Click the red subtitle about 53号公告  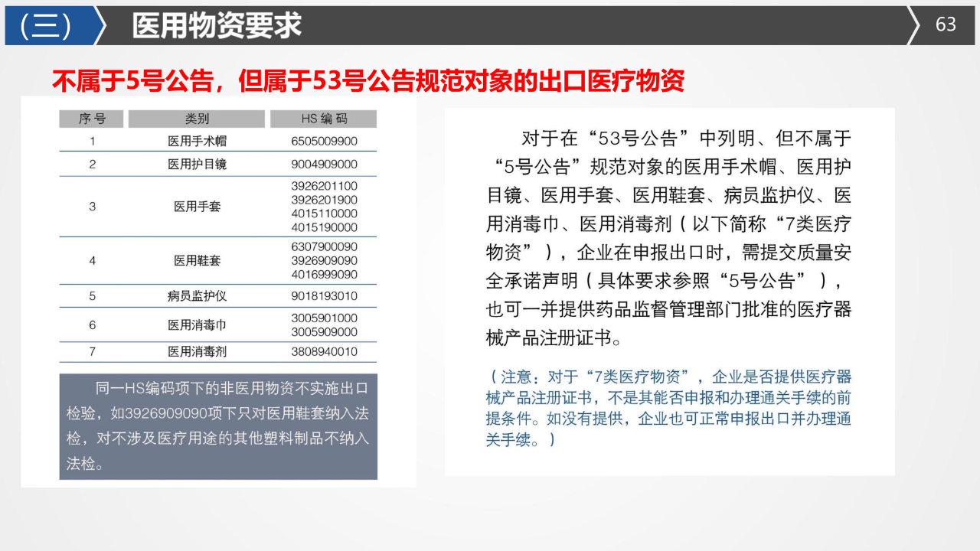coord(367,80)
